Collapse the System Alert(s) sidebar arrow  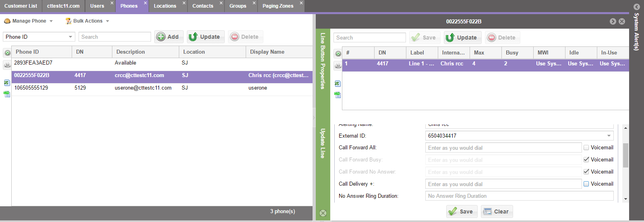click(637, 7)
